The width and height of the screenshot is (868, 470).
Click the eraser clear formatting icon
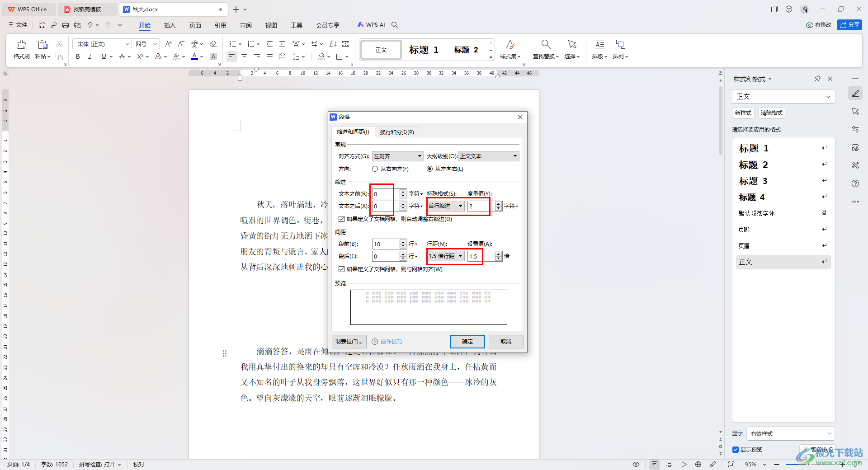213,44
